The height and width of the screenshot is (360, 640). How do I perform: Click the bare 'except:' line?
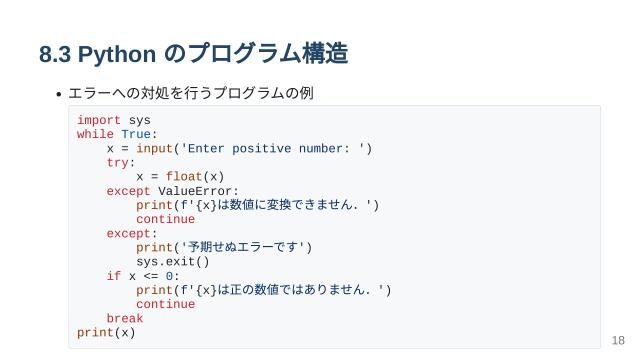132,233
